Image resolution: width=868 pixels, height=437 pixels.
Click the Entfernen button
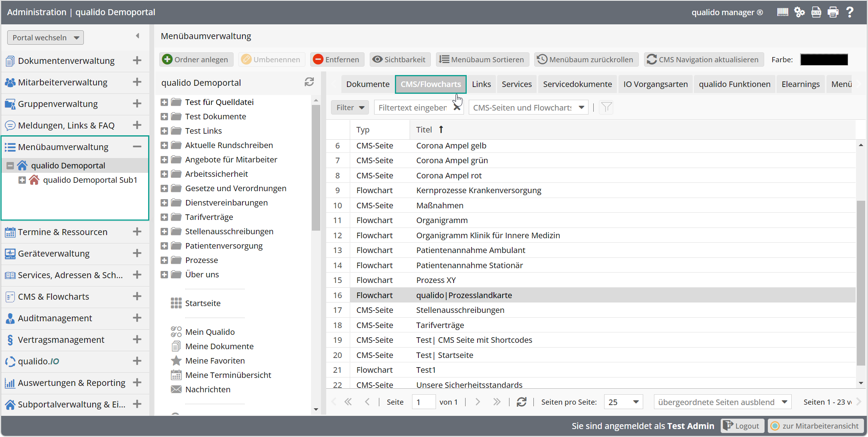[337, 59]
